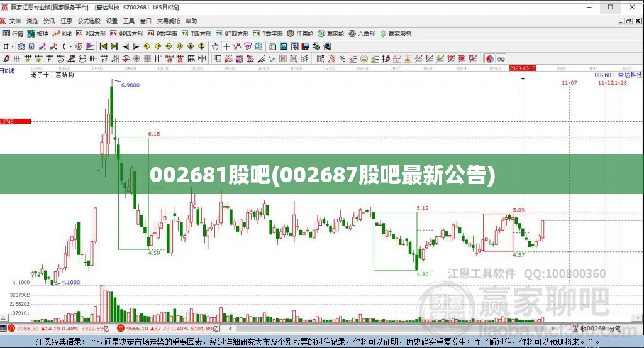Open the 9T四方形 tool
The image size is (644, 348).
[232, 34]
